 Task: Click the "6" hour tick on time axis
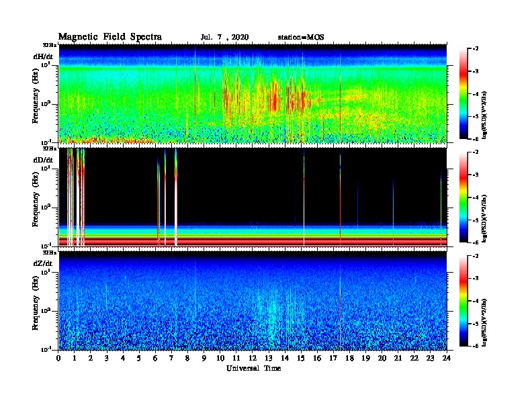[155, 358]
